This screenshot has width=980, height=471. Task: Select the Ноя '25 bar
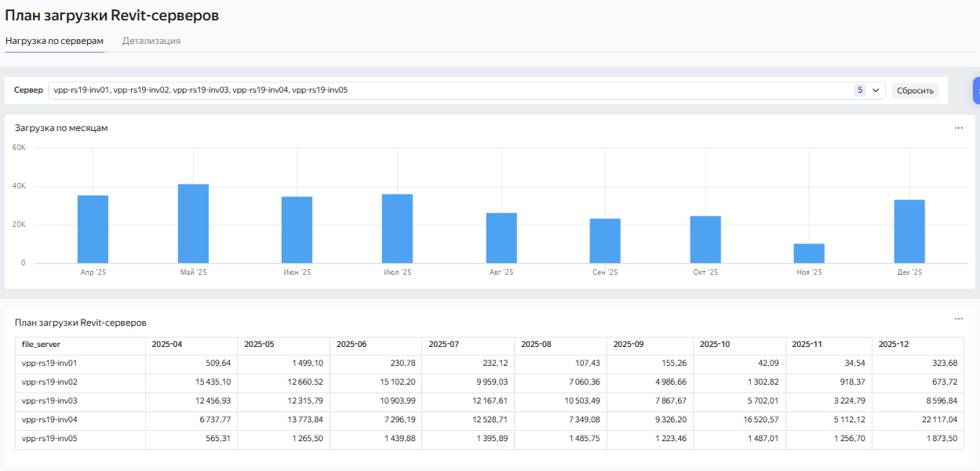(x=809, y=254)
